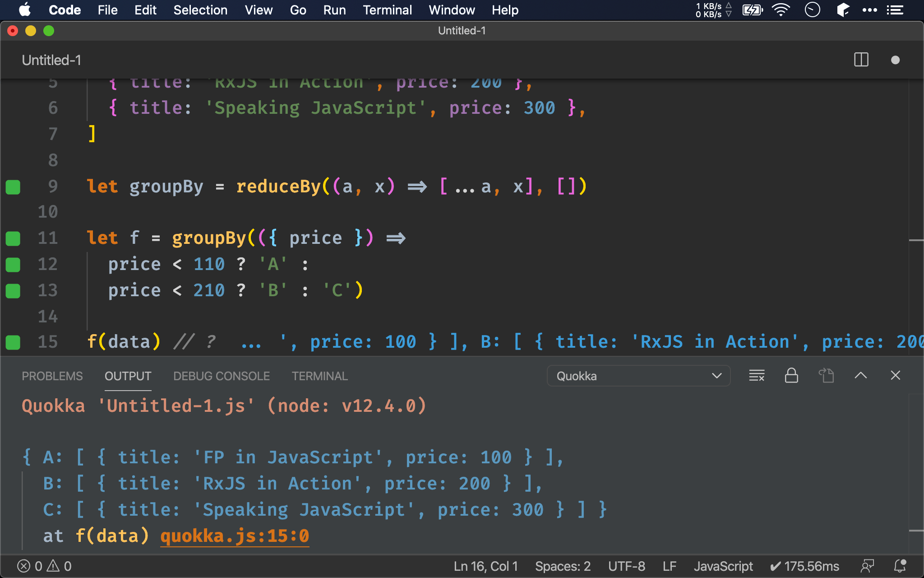This screenshot has height=578, width=924.
Task: Open the Wi-Fi status menu
Action: [x=781, y=10]
